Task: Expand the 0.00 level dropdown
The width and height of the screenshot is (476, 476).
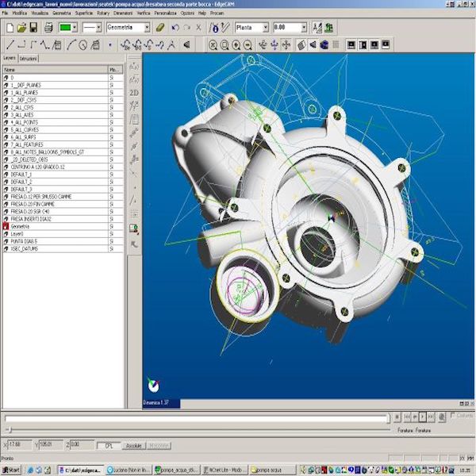Action: 302,28
